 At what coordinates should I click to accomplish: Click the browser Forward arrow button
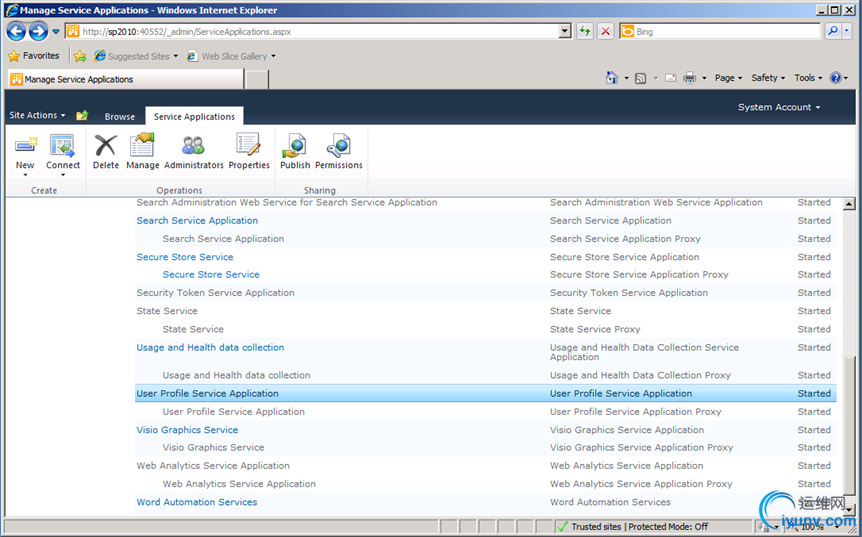(38, 31)
